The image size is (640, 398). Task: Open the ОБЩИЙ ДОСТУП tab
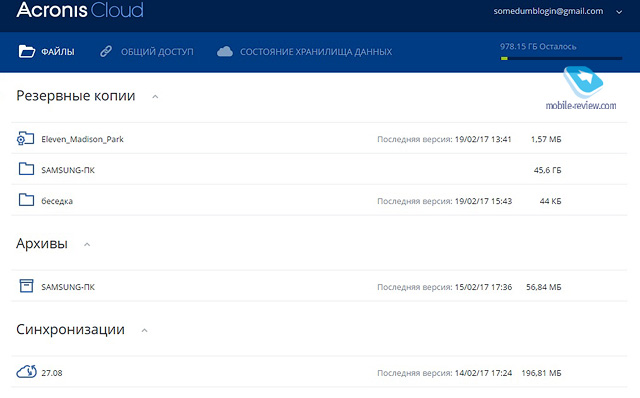pos(157,52)
